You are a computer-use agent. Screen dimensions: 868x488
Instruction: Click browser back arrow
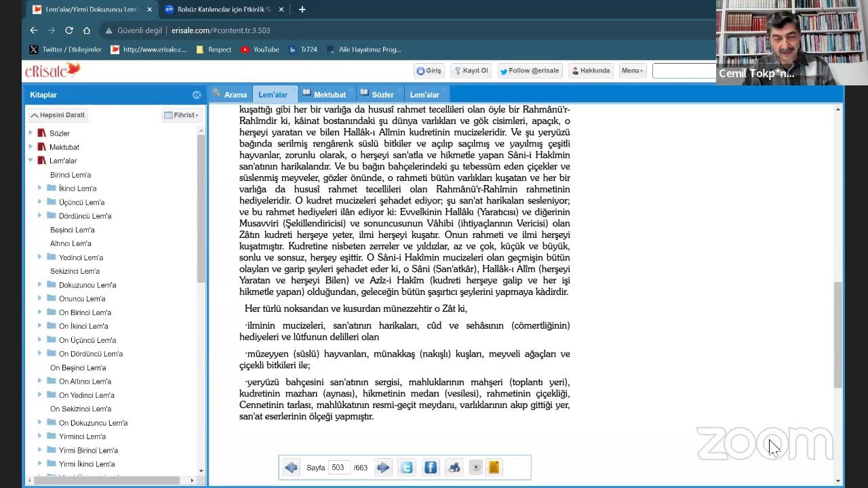pos(34,30)
